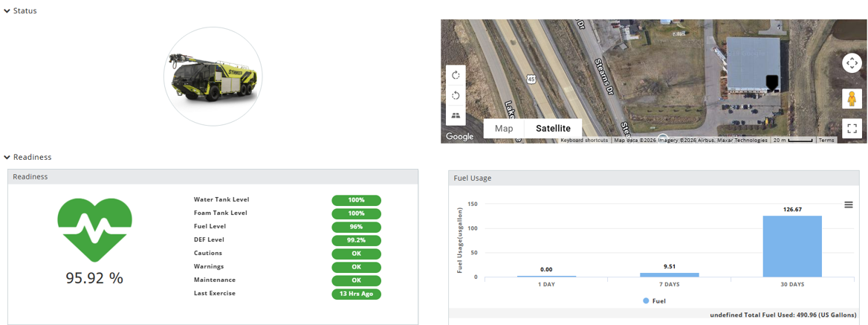The height and width of the screenshot is (325, 868).
Task: Click the Fuel Usage panel title
Action: (x=472, y=178)
